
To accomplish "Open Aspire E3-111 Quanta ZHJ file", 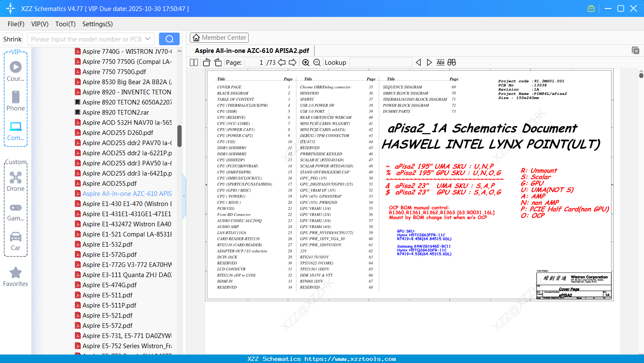I will pyautogui.click(x=123, y=275).
